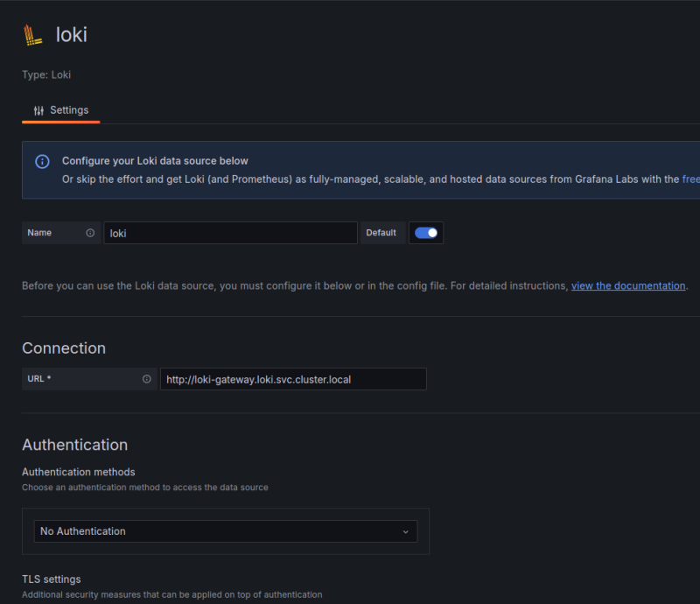Click the Default label text
The height and width of the screenshot is (604, 700).
coord(381,233)
